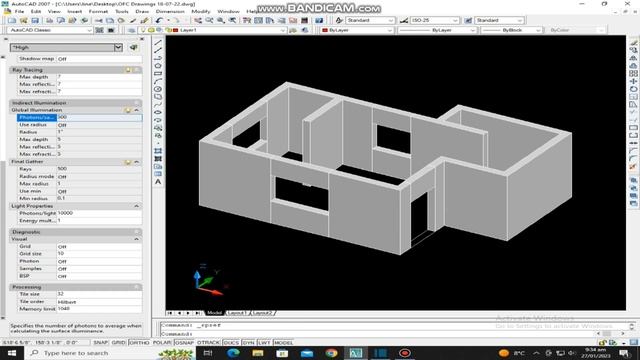Image resolution: width=640 pixels, height=360 pixels.
Task: Open the Draw menu
Action: tap(142, 11)
